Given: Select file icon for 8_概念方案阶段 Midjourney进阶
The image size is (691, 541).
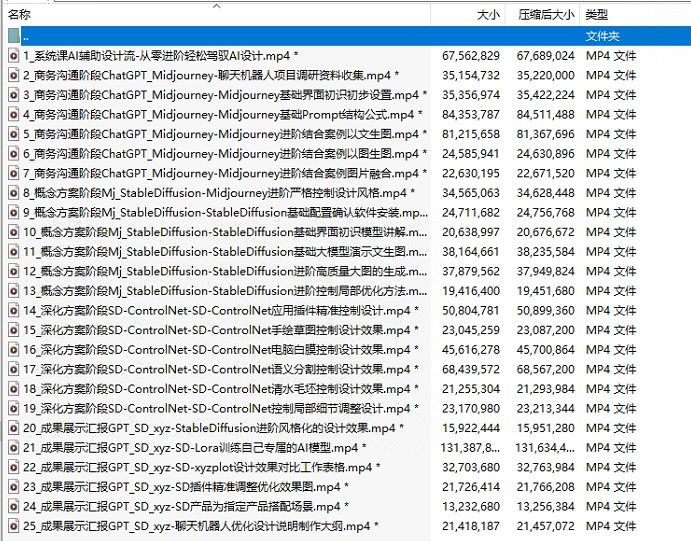Looking at the screenshot, I should point(13,193).
